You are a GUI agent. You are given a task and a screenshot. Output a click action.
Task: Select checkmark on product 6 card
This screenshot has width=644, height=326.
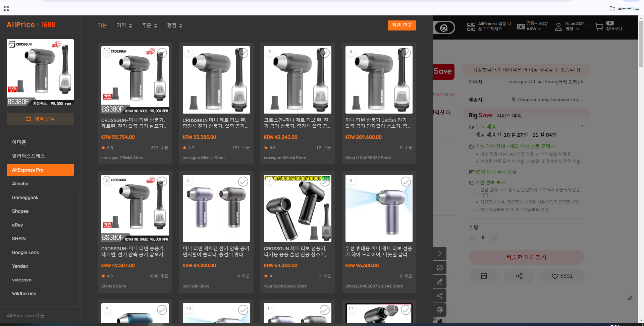[243, 182]
